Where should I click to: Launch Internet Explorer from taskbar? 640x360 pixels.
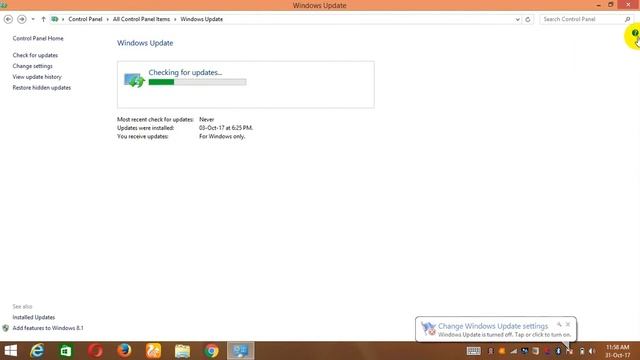[x=37, y=351]
